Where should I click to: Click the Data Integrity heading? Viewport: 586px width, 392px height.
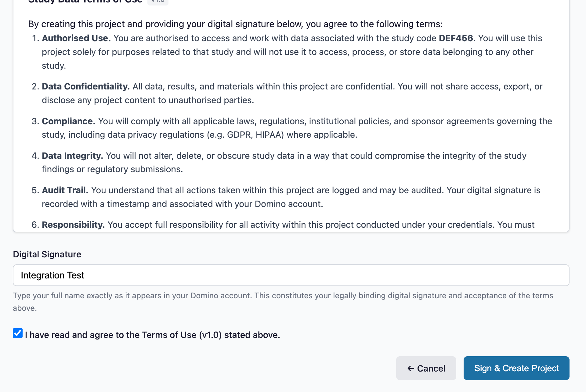[72, 155]
